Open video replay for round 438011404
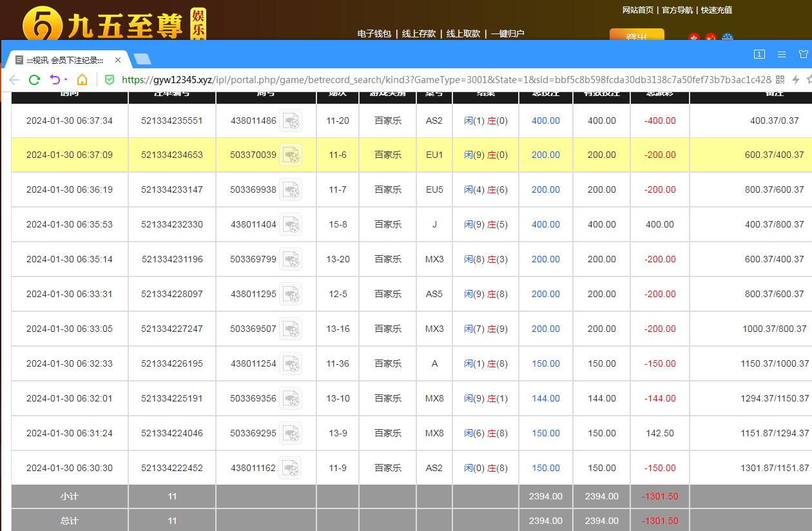 (x=291, y=225)
